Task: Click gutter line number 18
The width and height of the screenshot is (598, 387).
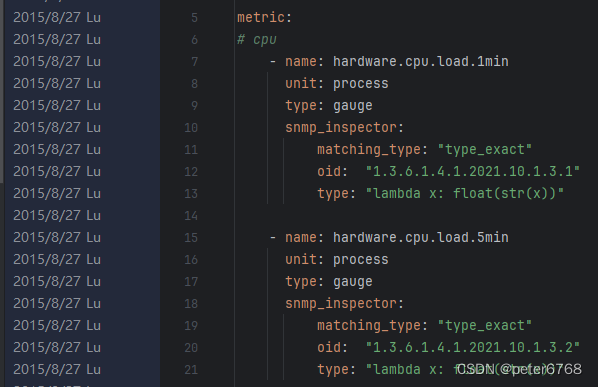Action: pos(191,304)
